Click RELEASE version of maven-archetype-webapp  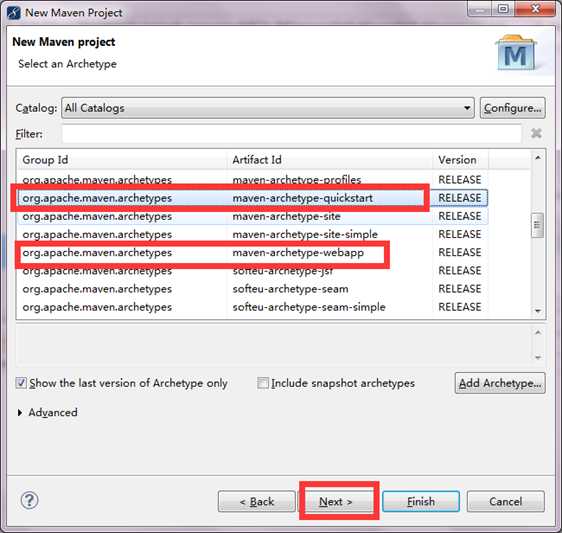click(x=459, y=252)
